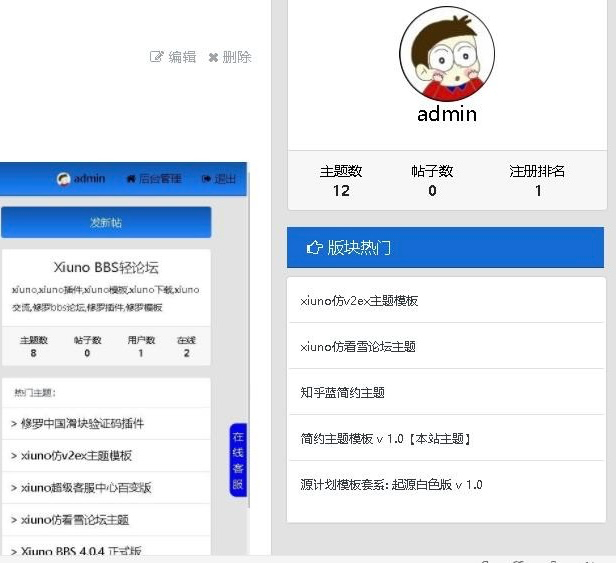Open the admin link in the blue navbar

coord(89,179)
